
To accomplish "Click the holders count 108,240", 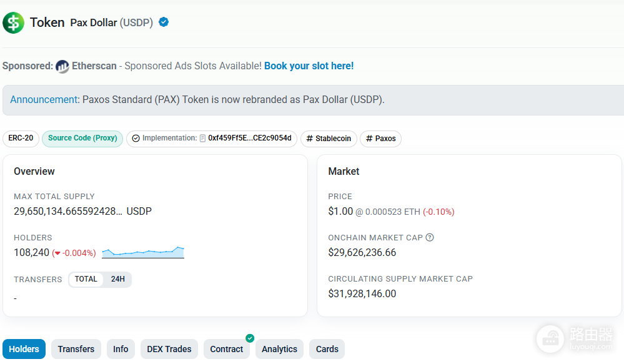I will (31, 253).
